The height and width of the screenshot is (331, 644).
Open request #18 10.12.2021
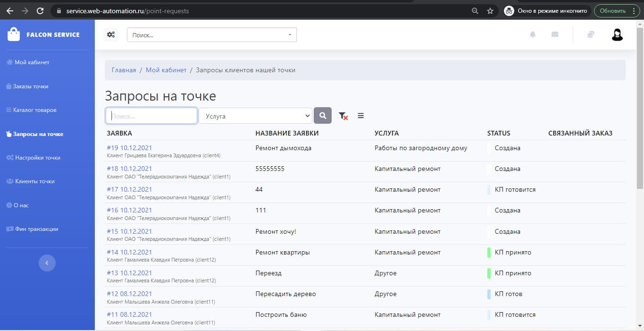click(x=130, y=169)
